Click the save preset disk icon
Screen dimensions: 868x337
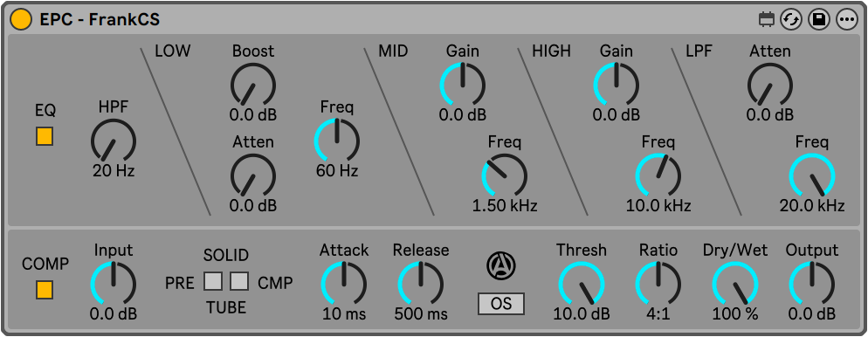coord(819,20)
